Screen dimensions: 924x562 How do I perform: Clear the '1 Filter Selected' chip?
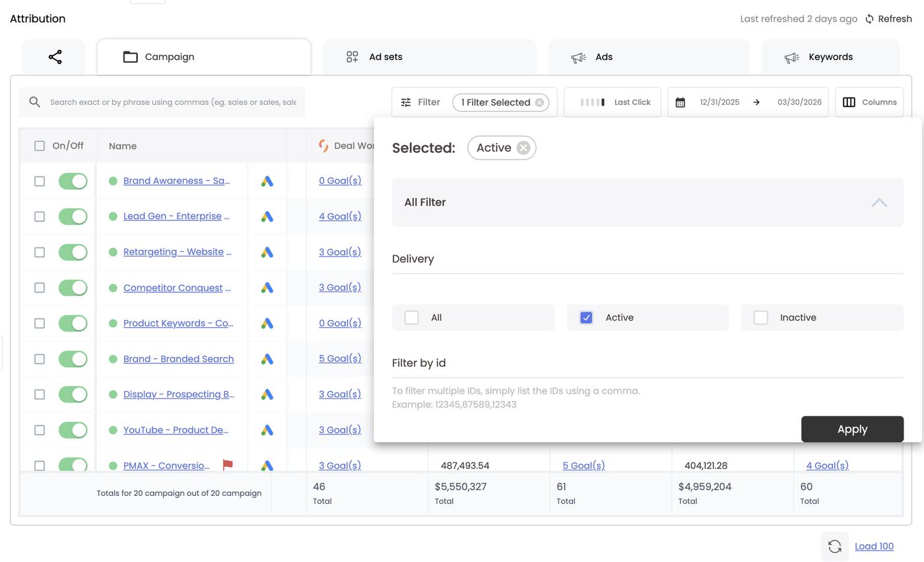(x=539, y=102)
